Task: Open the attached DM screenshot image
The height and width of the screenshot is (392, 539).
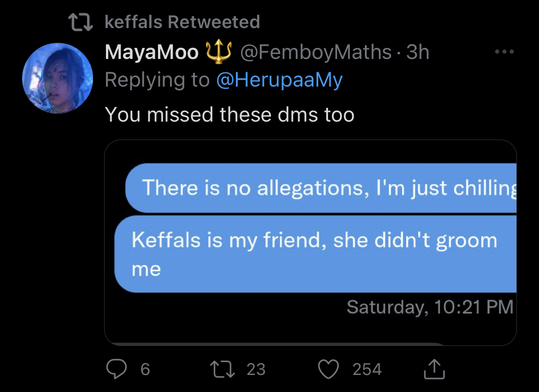Action: (311, 242)
